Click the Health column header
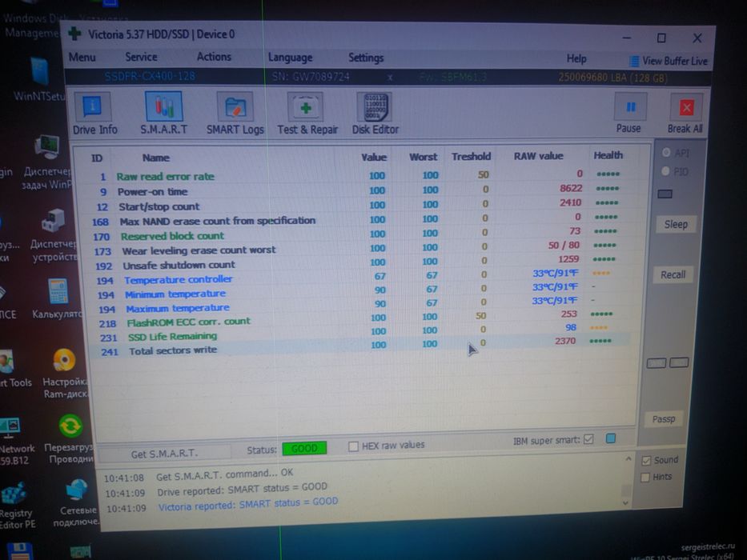This screenshot has height=560, width=747. 608,155
